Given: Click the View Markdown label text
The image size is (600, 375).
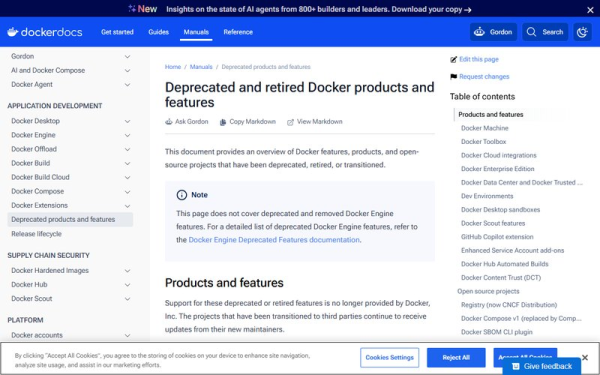Looking at the screenshot, I should [320, 122].
